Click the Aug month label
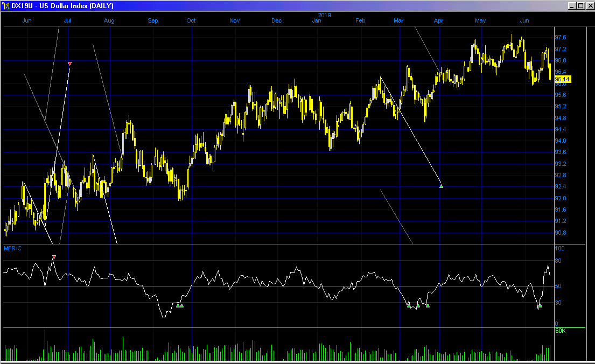 coord(109,20)
